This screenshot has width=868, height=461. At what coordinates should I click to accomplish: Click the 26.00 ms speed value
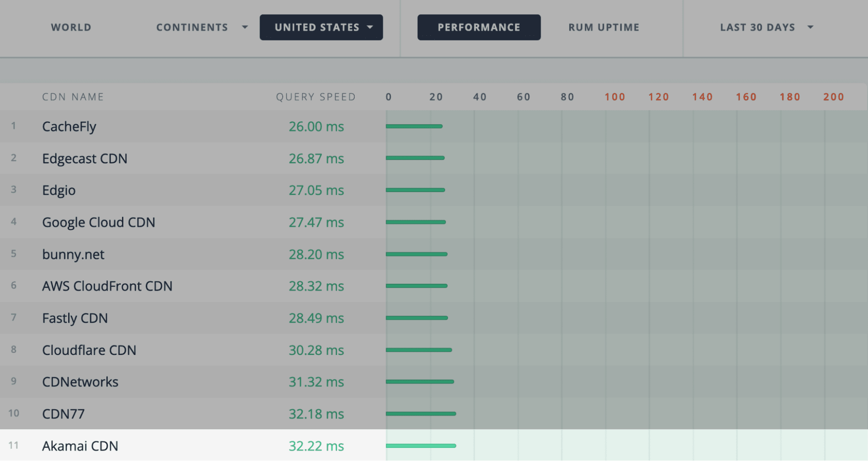[316, 126]
